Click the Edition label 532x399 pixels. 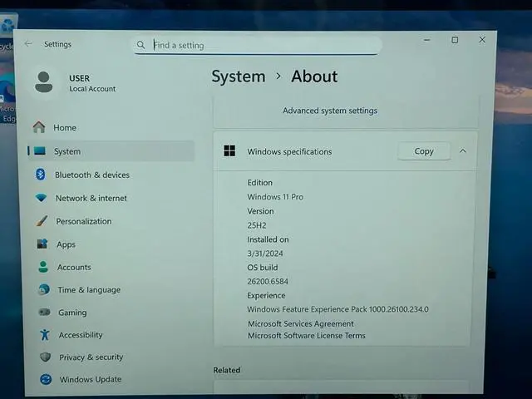259,183
